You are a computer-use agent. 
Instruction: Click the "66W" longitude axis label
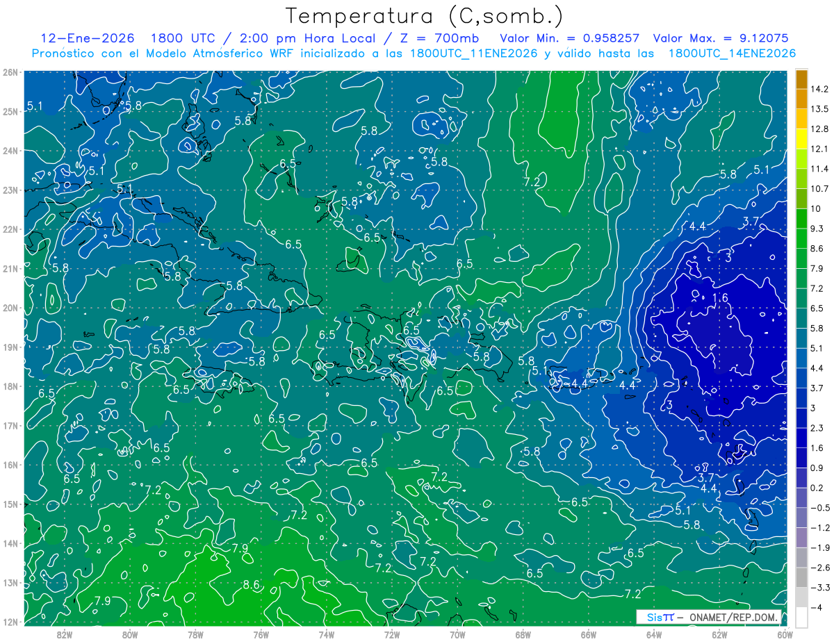coord(588,634)
